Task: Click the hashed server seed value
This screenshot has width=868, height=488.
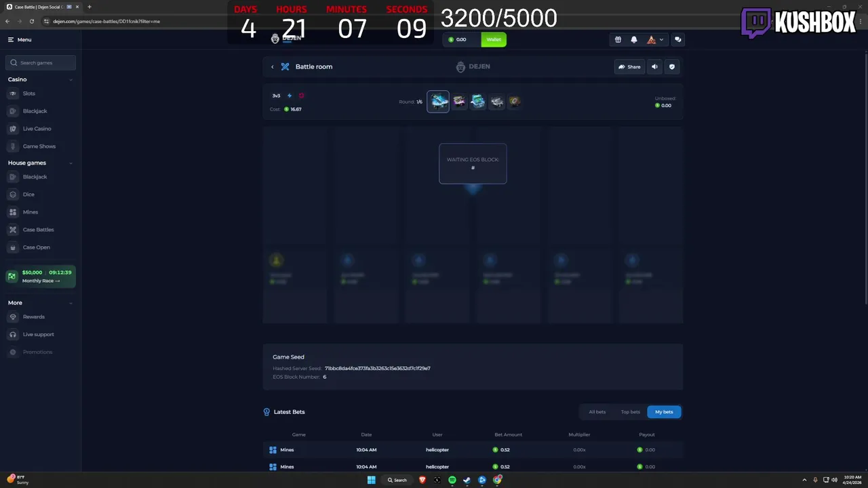Action: [x=377, y=369]
